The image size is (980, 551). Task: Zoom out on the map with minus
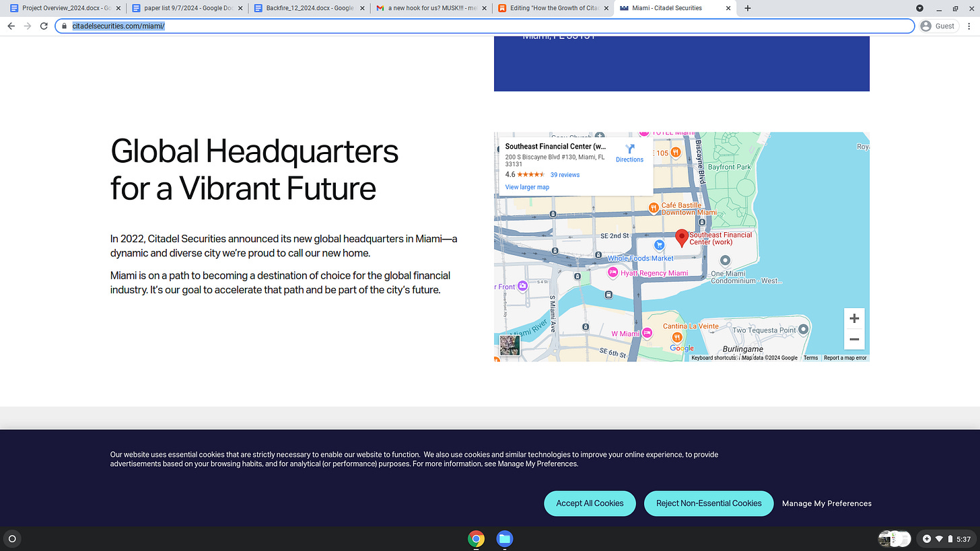[854, 339]
